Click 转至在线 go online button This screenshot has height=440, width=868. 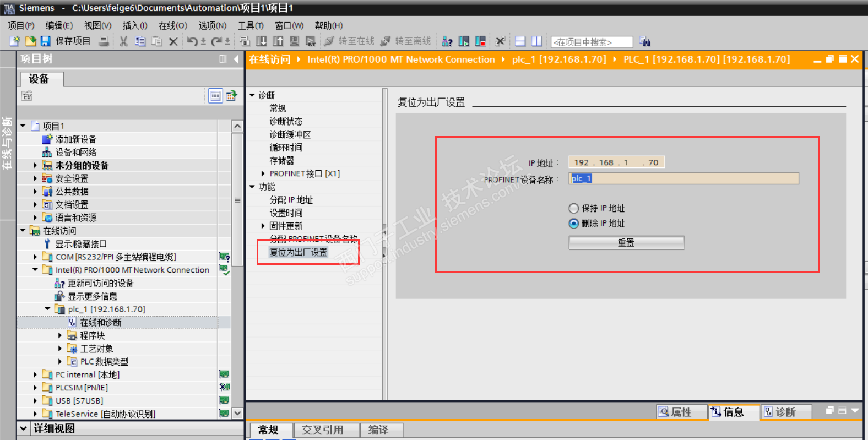(349, 41)
